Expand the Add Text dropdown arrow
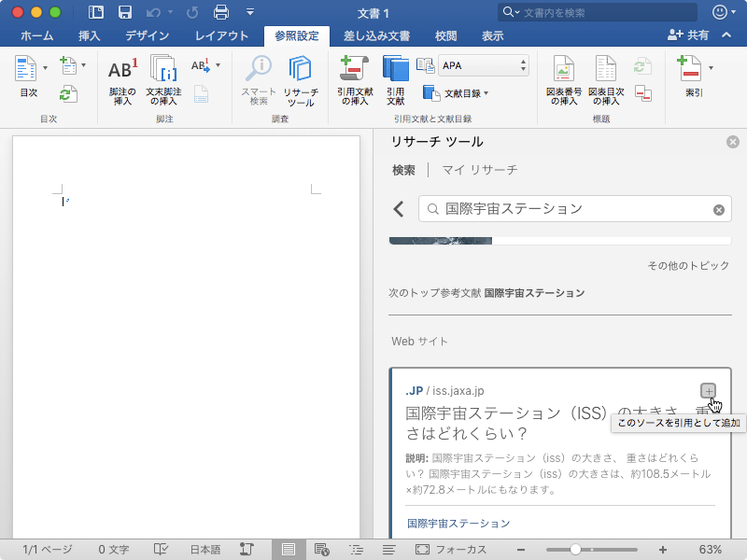747x560 pixels. (83, 65)
